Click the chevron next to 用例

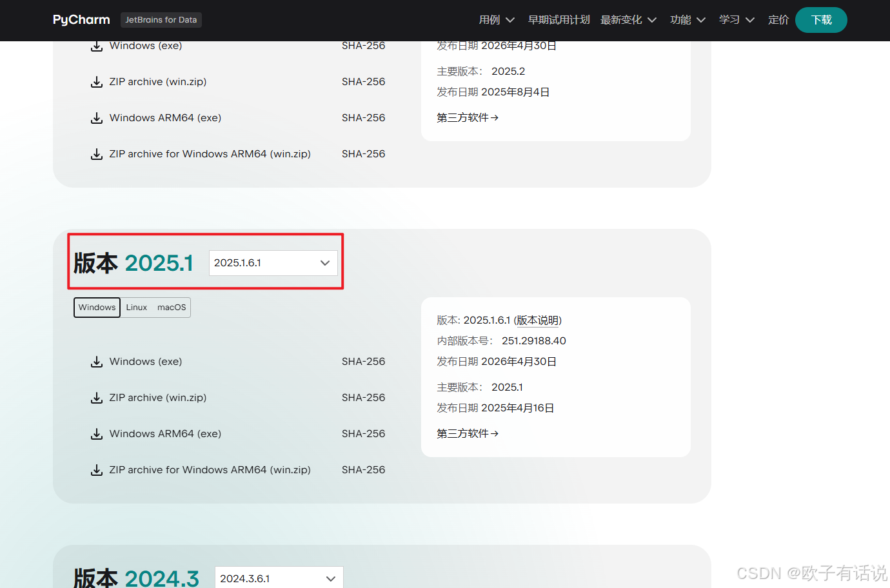pyautogui.click(x=510, y=20)
